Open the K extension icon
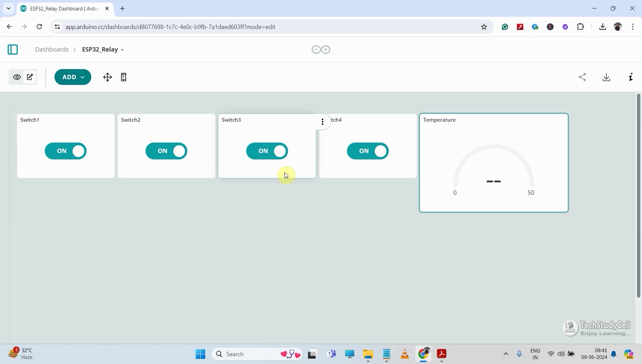The width and height of the screenshot is (642, 364). (550, 27)
